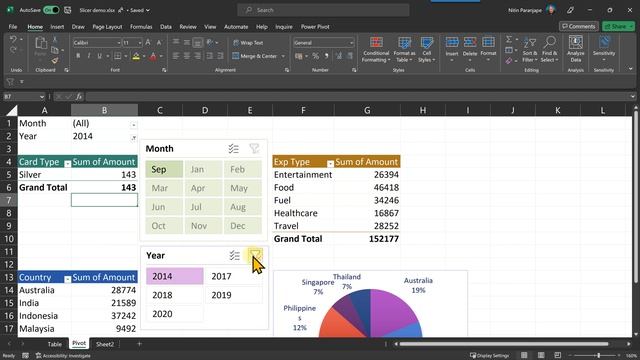Click Wrap Text button

point(248,42)
